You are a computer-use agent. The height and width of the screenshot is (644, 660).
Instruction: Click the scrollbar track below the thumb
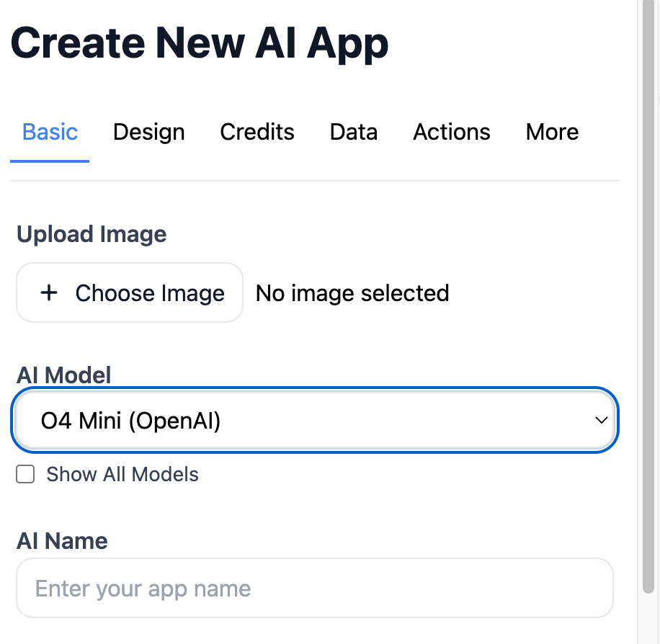649,620
